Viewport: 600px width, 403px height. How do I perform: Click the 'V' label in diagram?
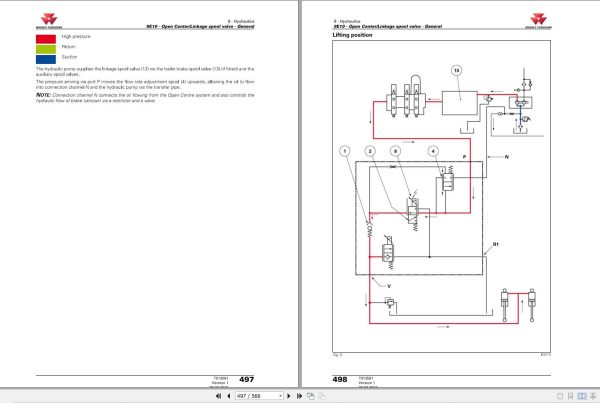point(389,286)
